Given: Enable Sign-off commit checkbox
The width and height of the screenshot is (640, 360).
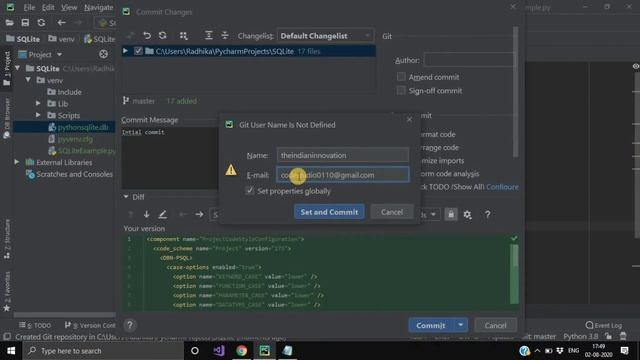Looking at the screenshot, I should tap(401, 90).
